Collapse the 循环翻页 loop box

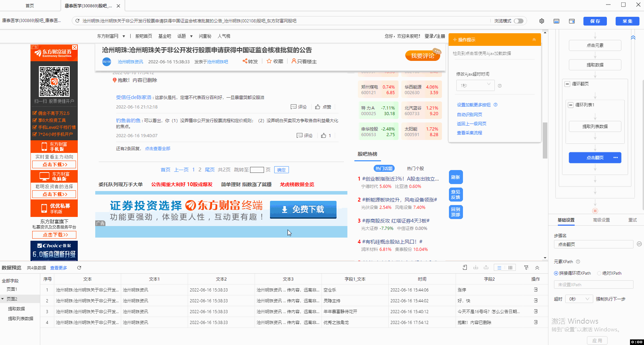click(x=567, y=84)
